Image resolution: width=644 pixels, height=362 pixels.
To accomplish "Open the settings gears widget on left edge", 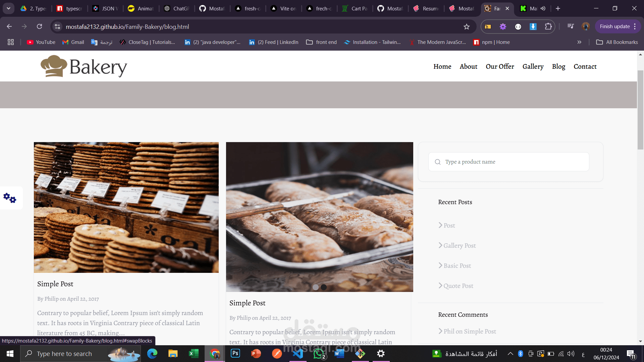I will [x=10, y=198].
